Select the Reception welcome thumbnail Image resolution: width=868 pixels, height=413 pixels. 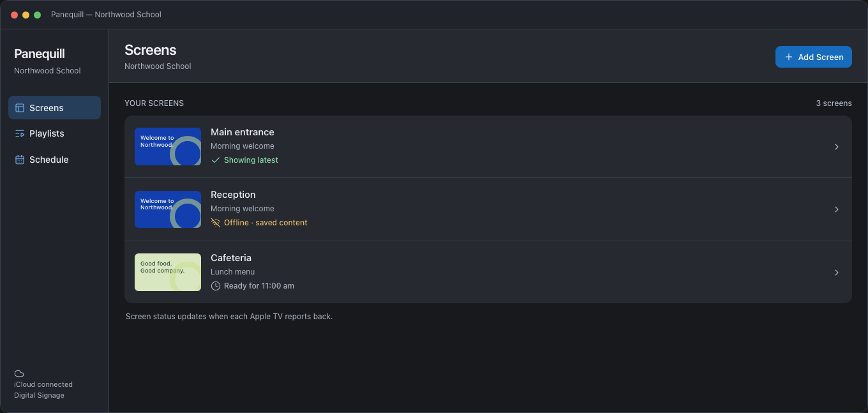point(168,209)
